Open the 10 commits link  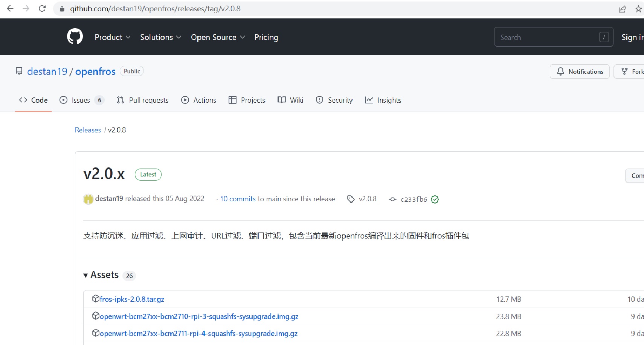237,199
